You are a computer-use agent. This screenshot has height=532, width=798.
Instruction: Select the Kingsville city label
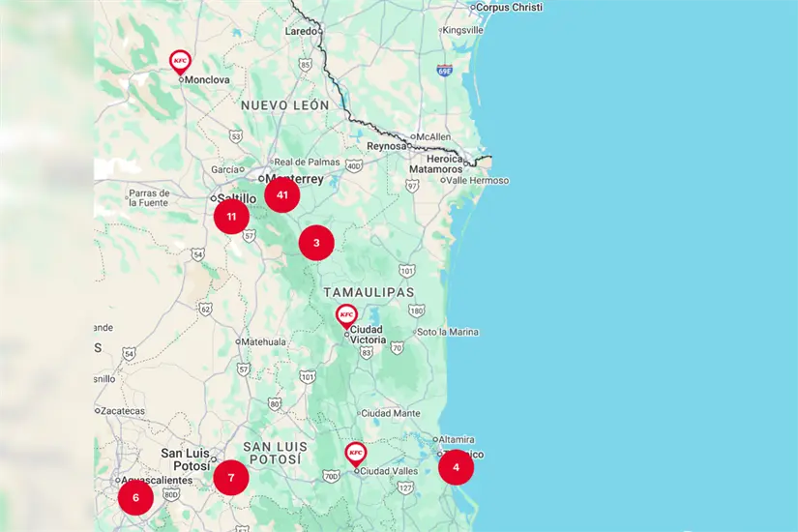pos(462,31)
